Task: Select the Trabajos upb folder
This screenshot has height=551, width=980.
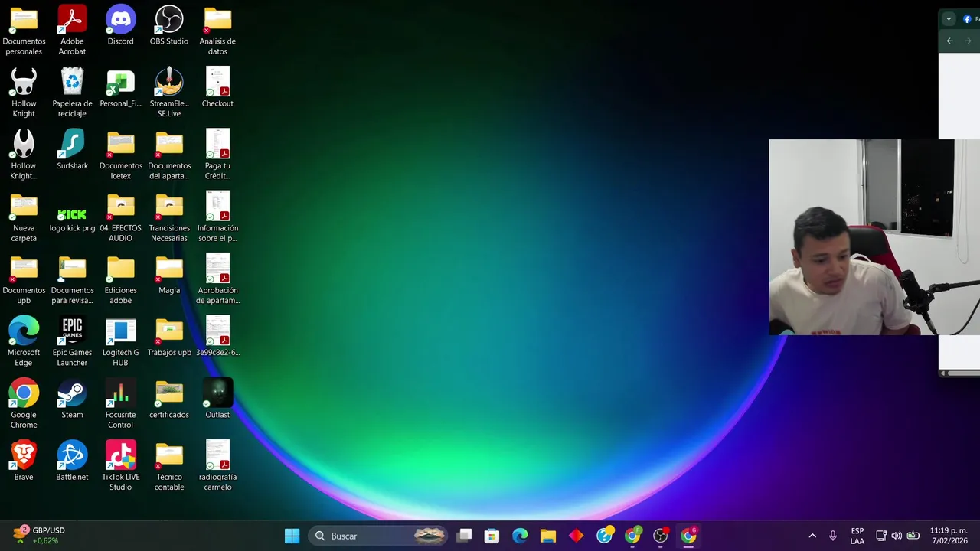Action: pyautogui.click(x=168, y=336)
